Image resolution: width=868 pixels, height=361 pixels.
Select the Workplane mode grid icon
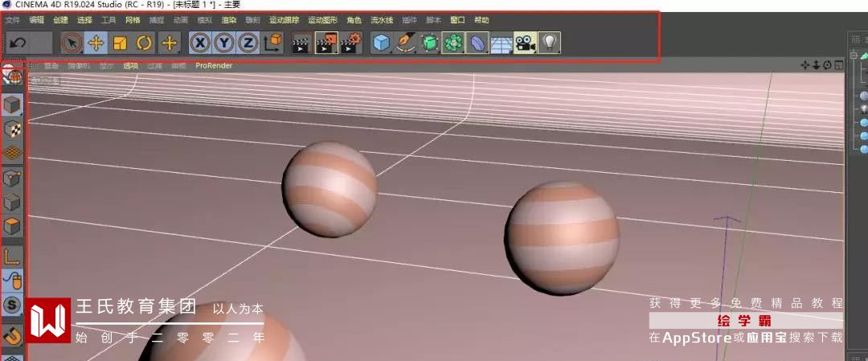pos(12,153)
